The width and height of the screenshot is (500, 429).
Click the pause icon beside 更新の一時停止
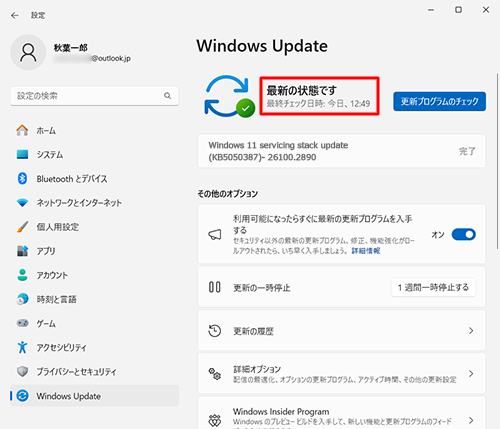click(215, 287)
